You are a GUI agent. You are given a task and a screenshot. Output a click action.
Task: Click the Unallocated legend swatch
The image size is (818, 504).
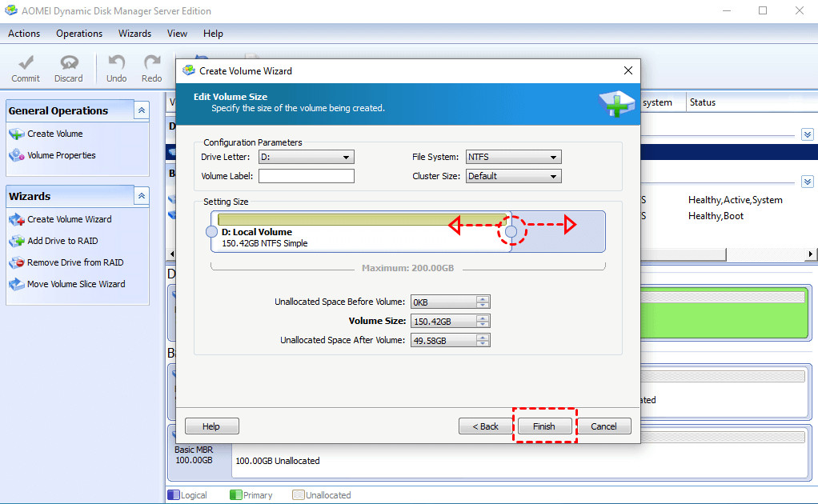tap(299, 495)
